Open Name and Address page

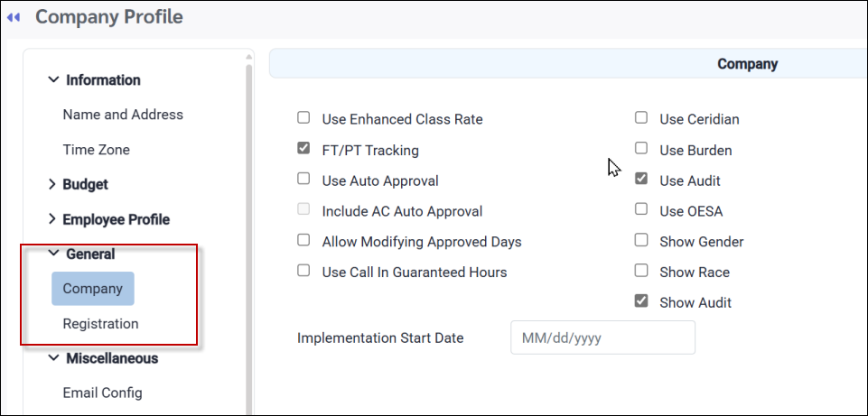point(123,115)
